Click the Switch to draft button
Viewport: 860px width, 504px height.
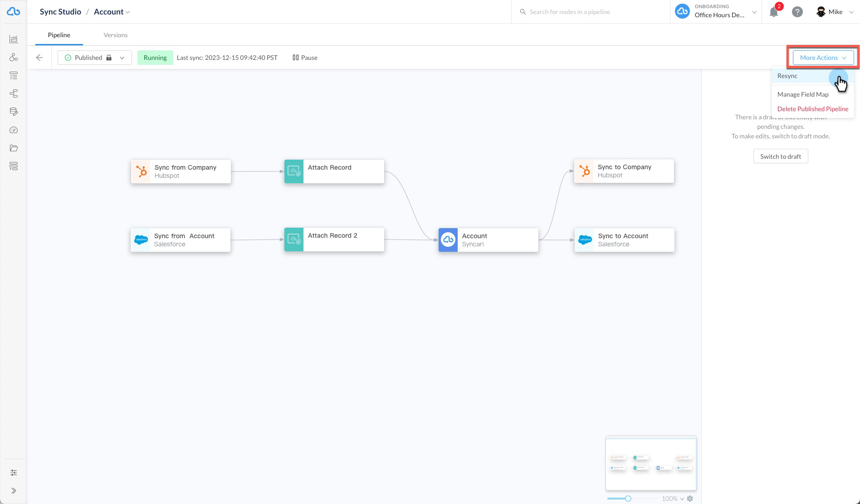point(781,157)
